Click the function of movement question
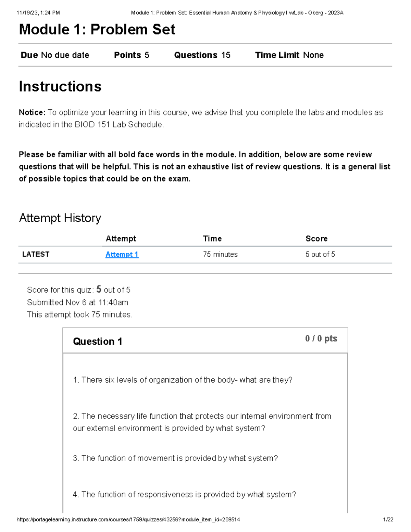The height and width of the screenshot is (532, 411). coord(175,458)
